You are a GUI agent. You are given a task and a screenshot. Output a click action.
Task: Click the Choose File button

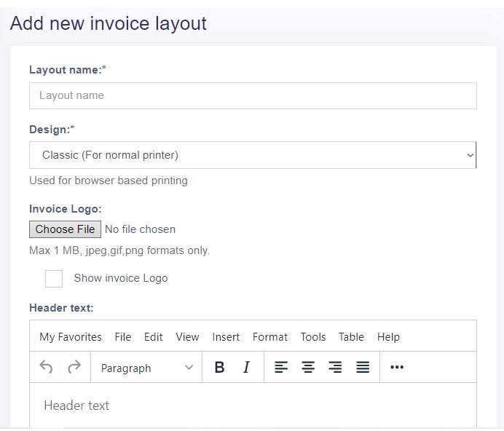(x=66, y=229)
